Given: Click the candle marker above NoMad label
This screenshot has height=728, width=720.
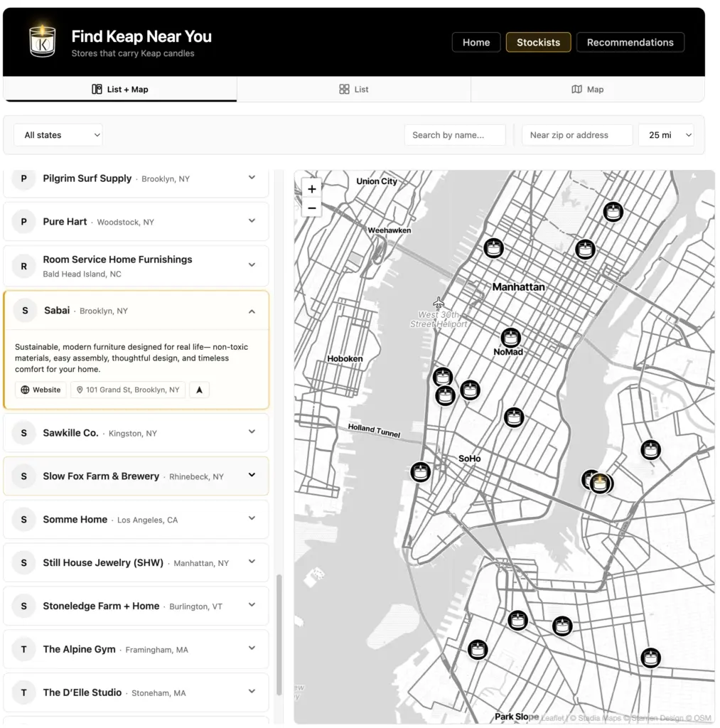Looking at the screenshot, I should tap(510, 338).
